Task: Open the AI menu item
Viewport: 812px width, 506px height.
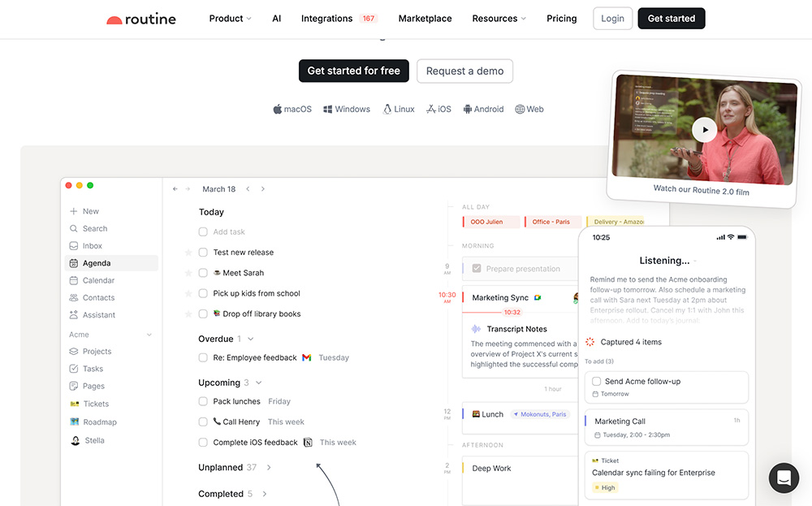Action: point(277,19)
